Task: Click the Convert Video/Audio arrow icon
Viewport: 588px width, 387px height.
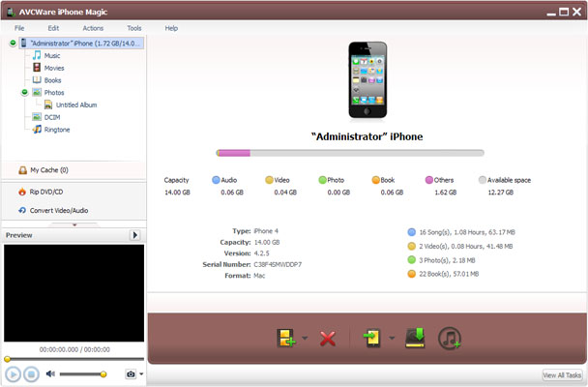Action: (22, 210)
